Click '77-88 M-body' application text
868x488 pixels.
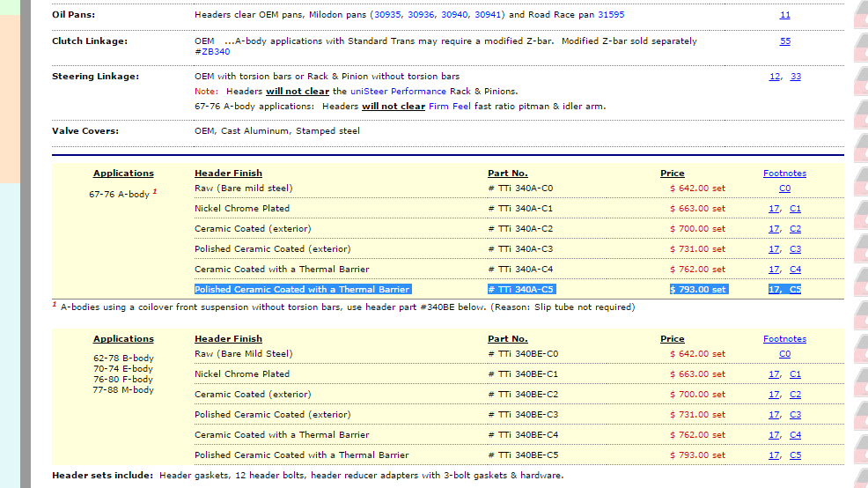123,390
